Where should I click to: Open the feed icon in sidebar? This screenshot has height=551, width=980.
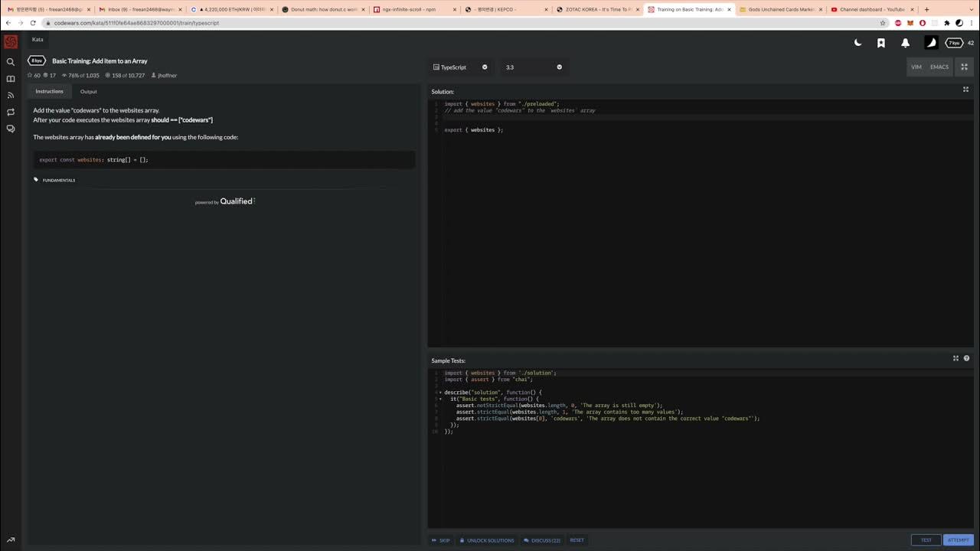[11, 96]
